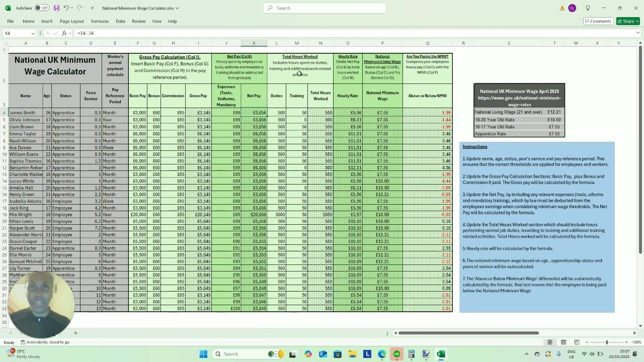Viewport: 644px width, 362px height.
Task: Click the New sheet plus icon
Action: pos(75,333)
